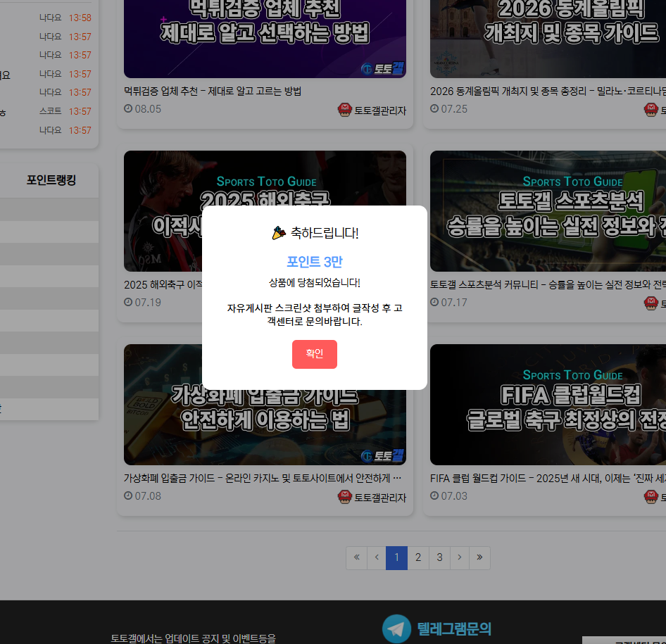Click the 텔레그램문의 link
The image size is (666, 644).
454,629
